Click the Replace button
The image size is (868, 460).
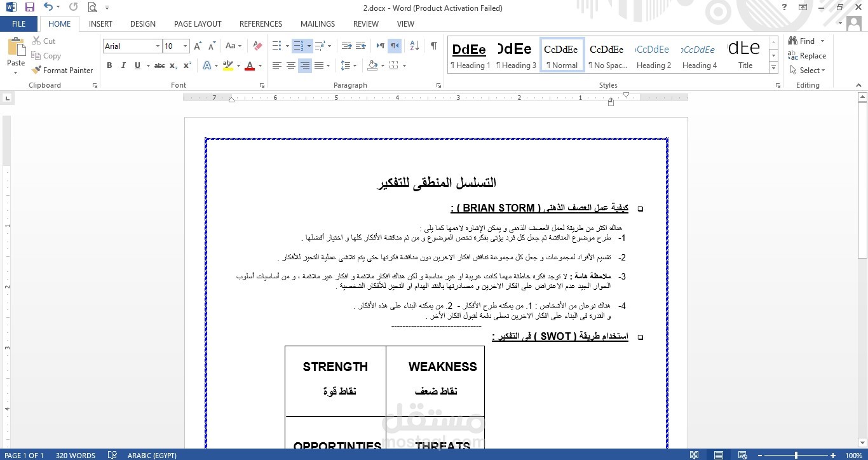click(807, 56)
